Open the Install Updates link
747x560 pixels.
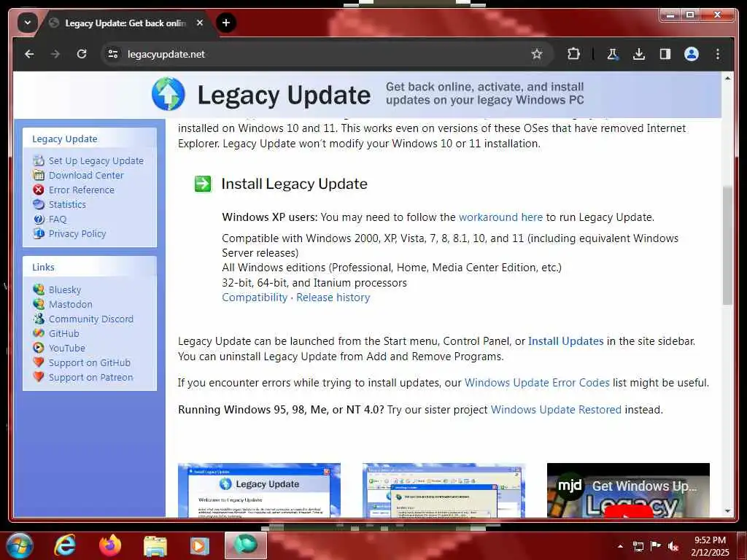click(565, 341)
